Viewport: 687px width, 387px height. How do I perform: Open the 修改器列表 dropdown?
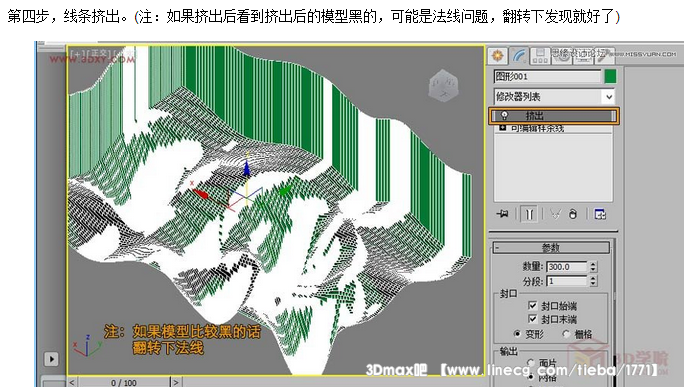pos(554,96)
